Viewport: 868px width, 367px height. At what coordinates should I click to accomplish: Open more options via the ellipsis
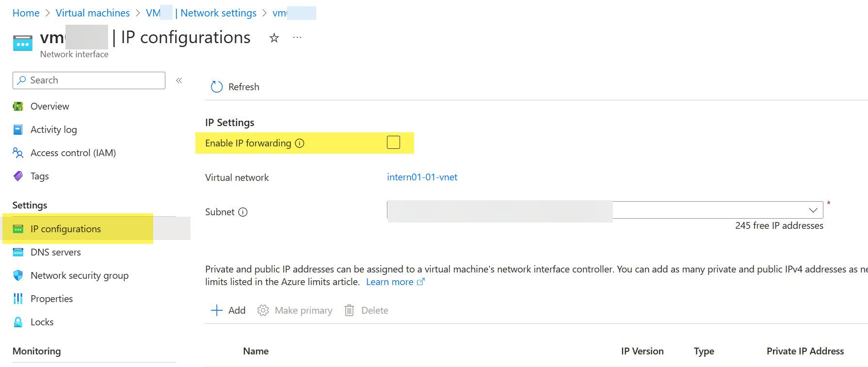tap(297, 37)
